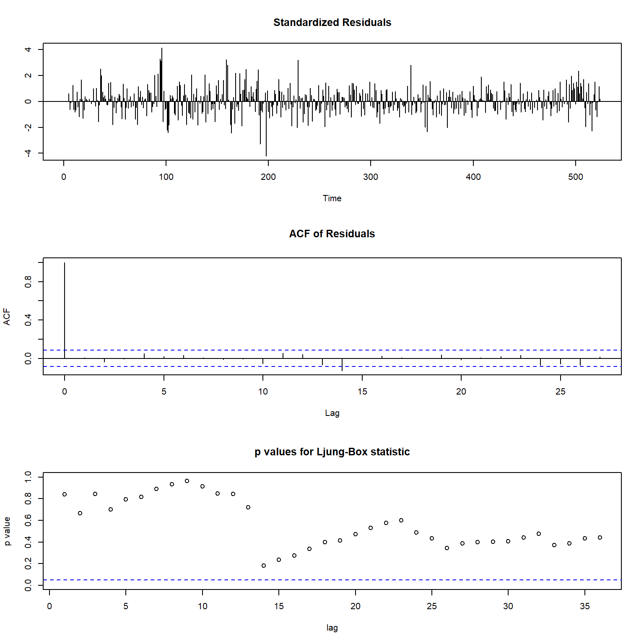Viewport: 644px width, 644px height.
Task: Click the Ljung-Box p-value point at lag 1
Action: coord(65,494)
